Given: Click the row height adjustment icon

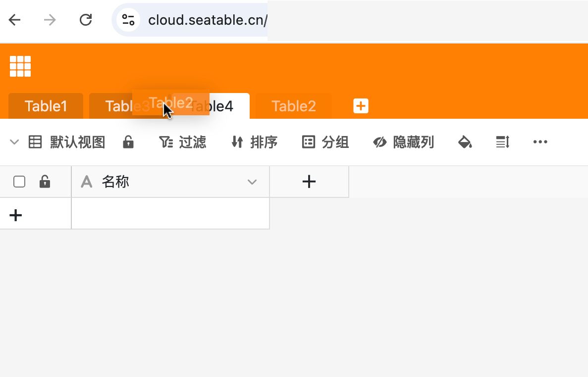Looking at the screenshot, I should click(503, 142).
